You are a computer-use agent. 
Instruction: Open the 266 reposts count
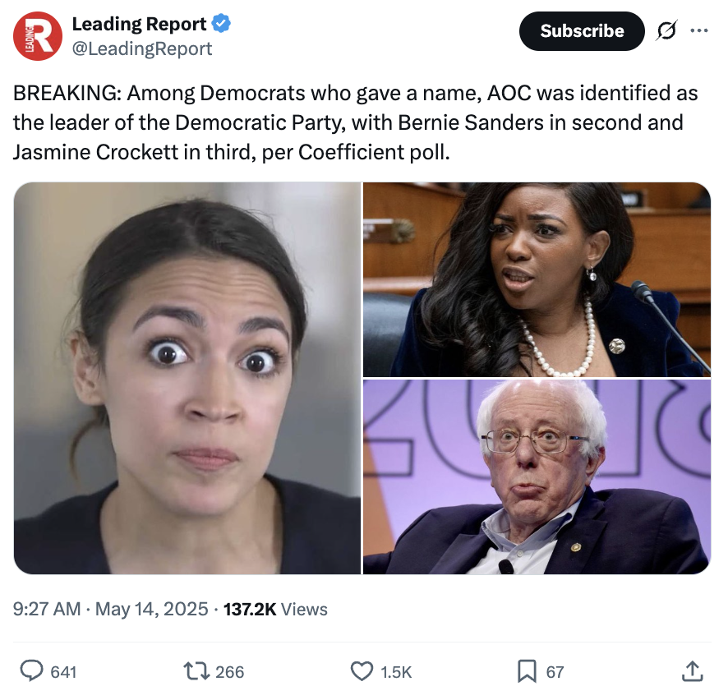point(230,672)
